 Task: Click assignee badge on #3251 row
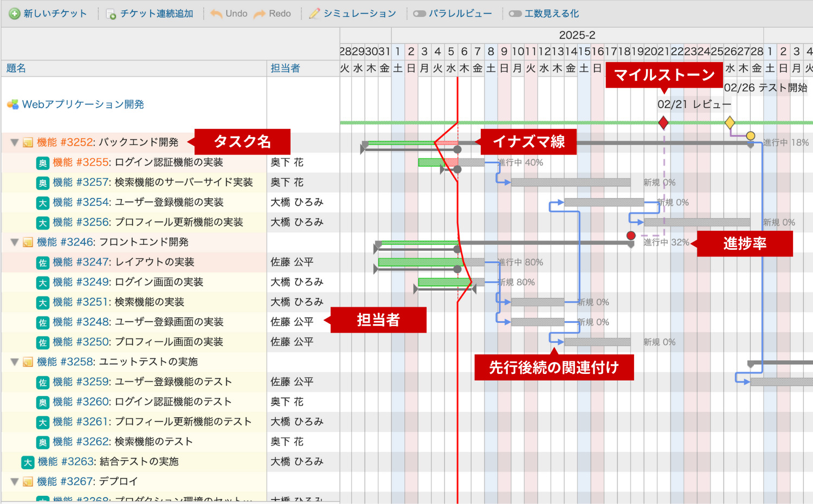pos(43,303)
